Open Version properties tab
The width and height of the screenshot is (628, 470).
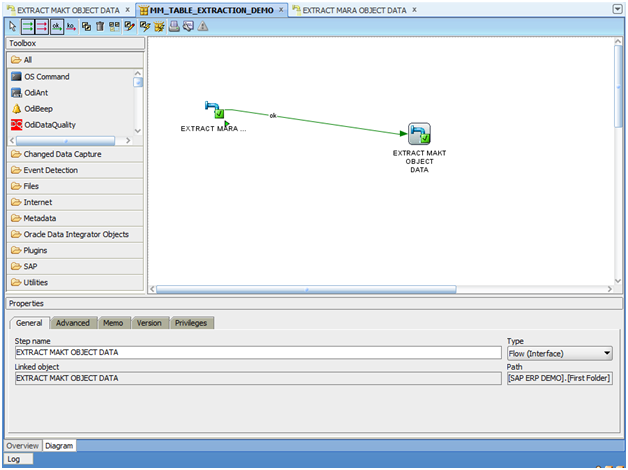149,323
